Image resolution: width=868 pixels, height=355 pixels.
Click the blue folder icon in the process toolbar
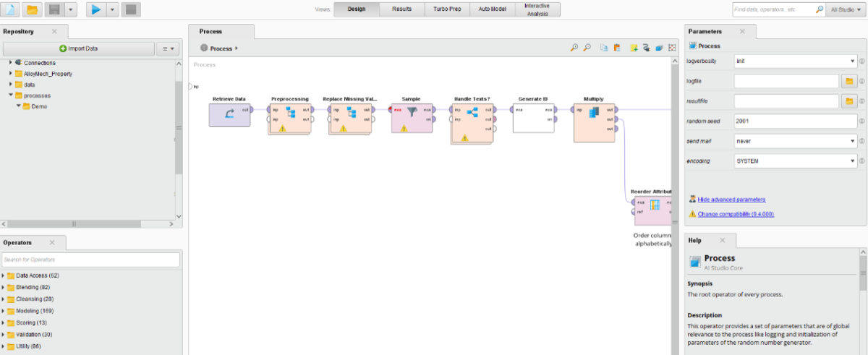[659, 48]
